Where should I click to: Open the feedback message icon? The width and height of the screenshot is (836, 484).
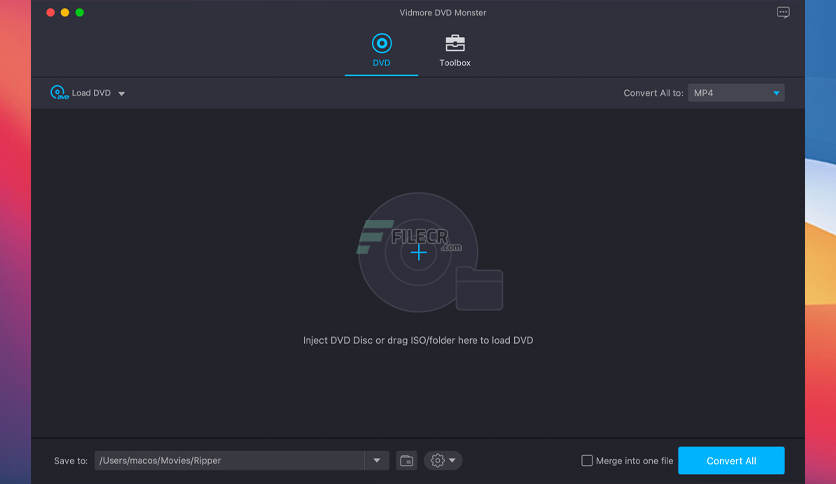(x=783, y=12)
